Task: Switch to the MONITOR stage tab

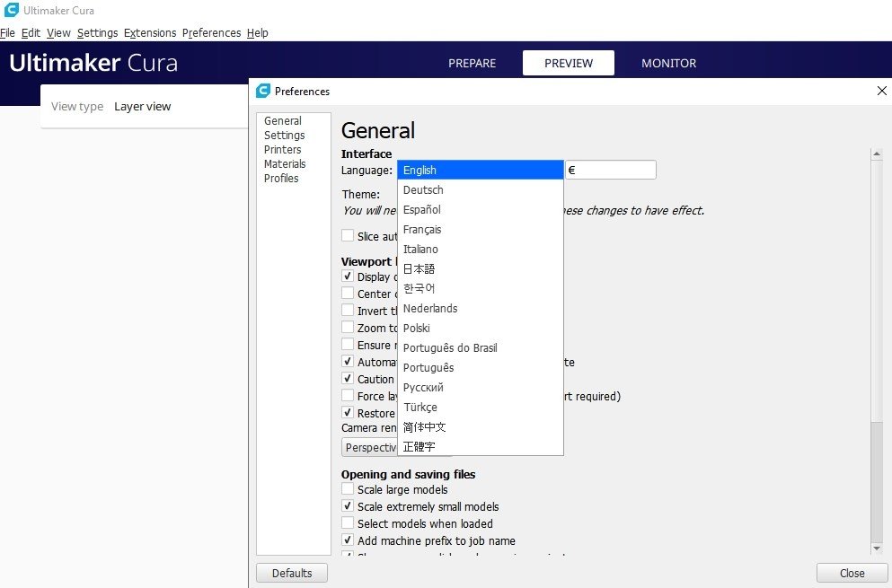Action: click(x=669, y=63)
